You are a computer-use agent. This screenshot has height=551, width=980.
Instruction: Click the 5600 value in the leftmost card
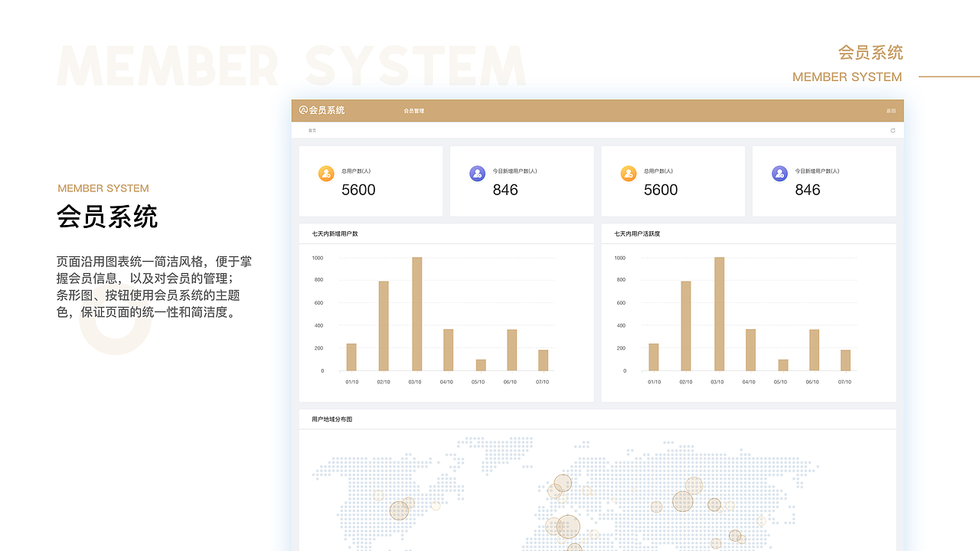358,190
